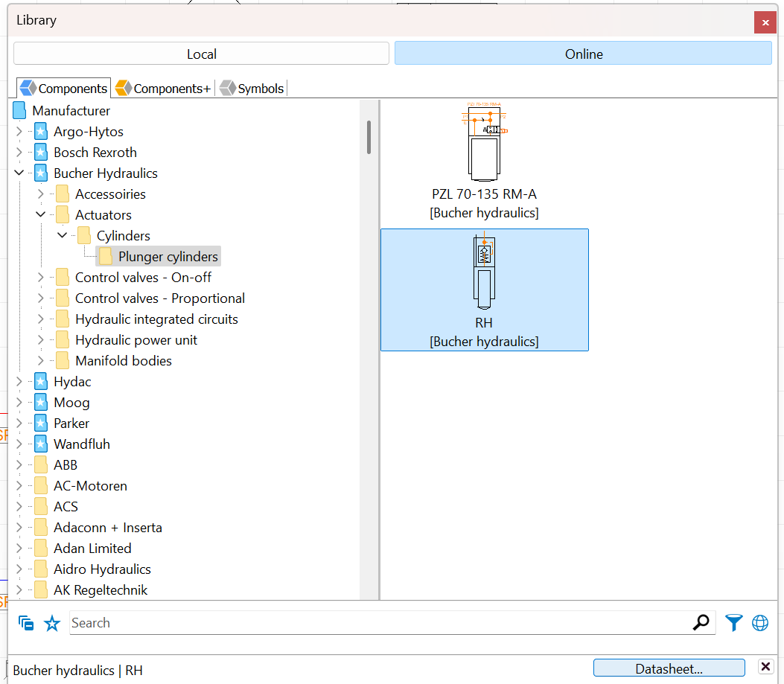Screen dimensions: 784x684
Task: Select the PZL 70-135 RM-A component thumbnail
Action: coord(484,161)
